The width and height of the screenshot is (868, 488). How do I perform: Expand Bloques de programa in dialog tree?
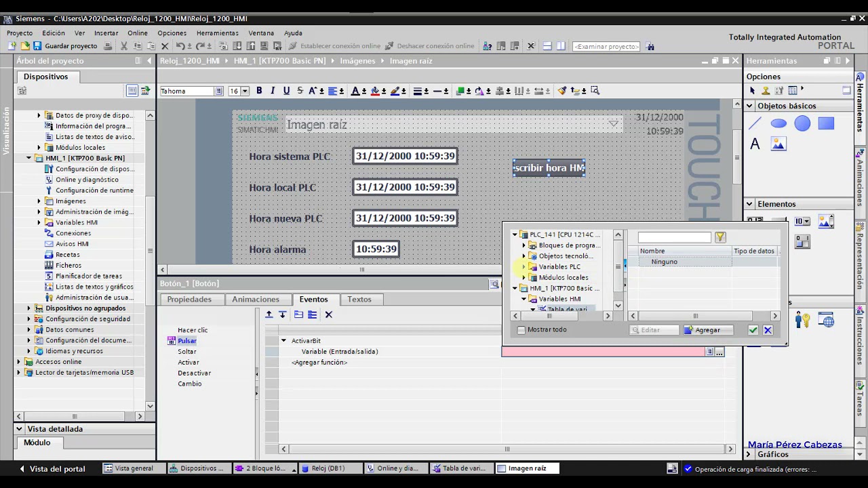524,245
